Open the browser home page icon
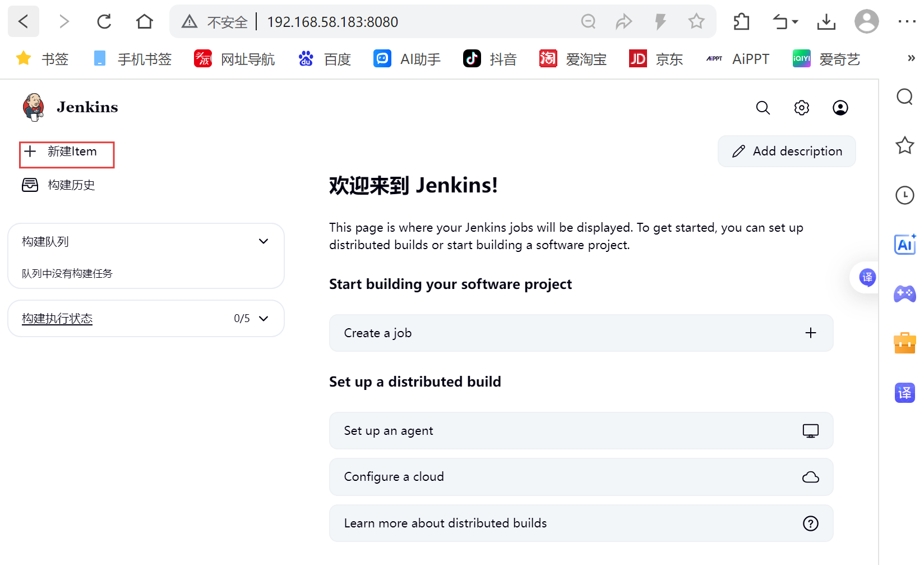The width and height of the screenshot is (924, 565). click(x=145, y=21)
